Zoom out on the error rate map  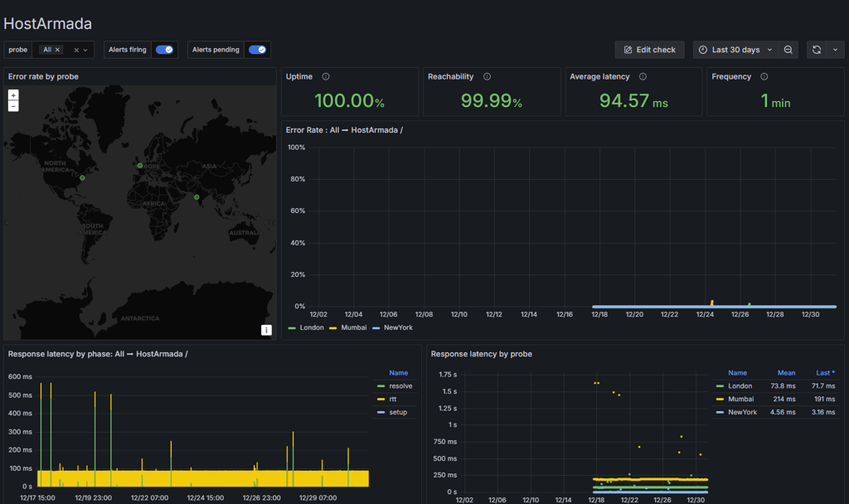point(13,106)
